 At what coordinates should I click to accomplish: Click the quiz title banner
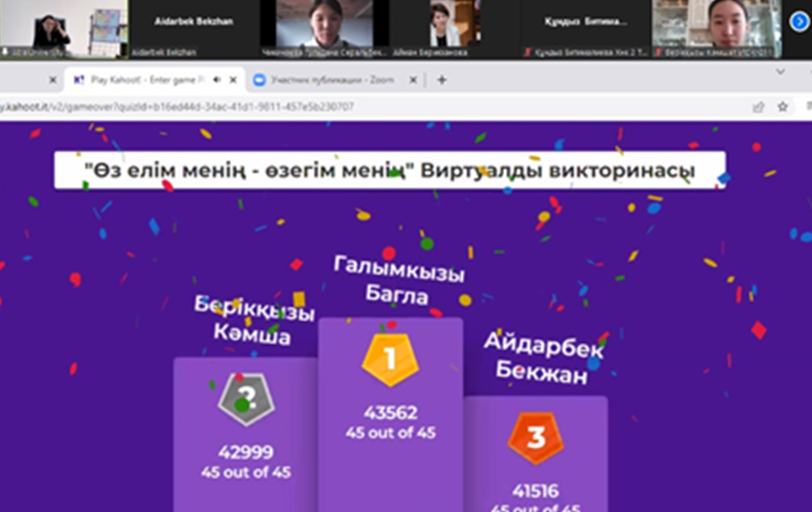pos(389,171)
